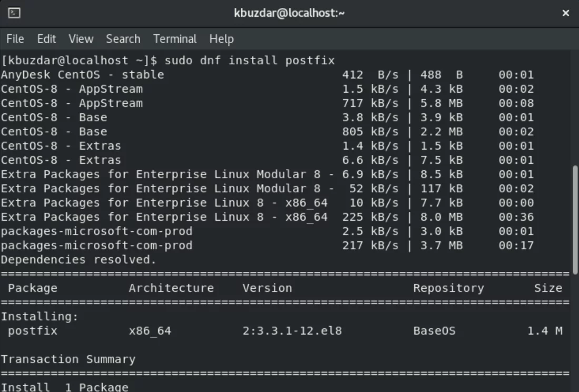Click the terminal icon in title bar

click(14, 13)
